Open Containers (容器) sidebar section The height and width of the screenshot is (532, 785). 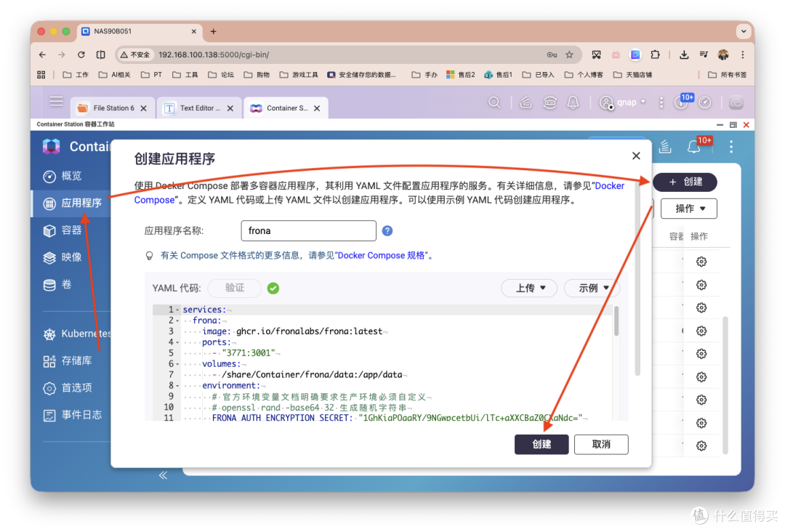coord(63,230)
